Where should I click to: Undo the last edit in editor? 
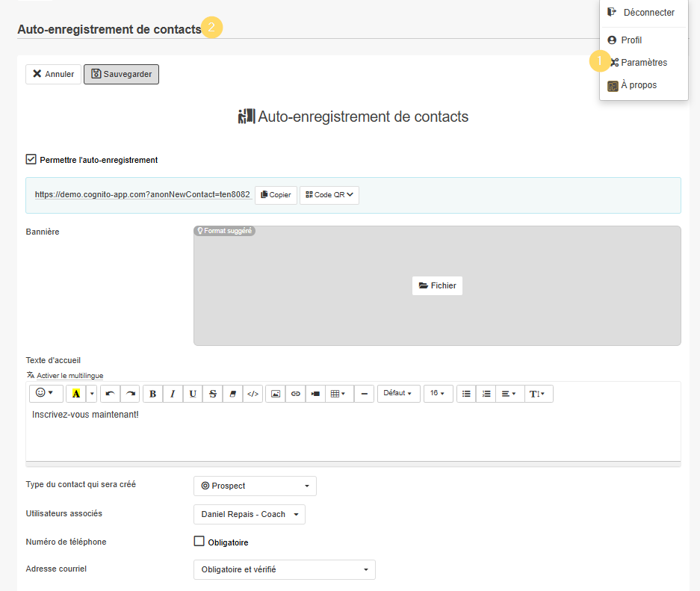pos(110,394)
